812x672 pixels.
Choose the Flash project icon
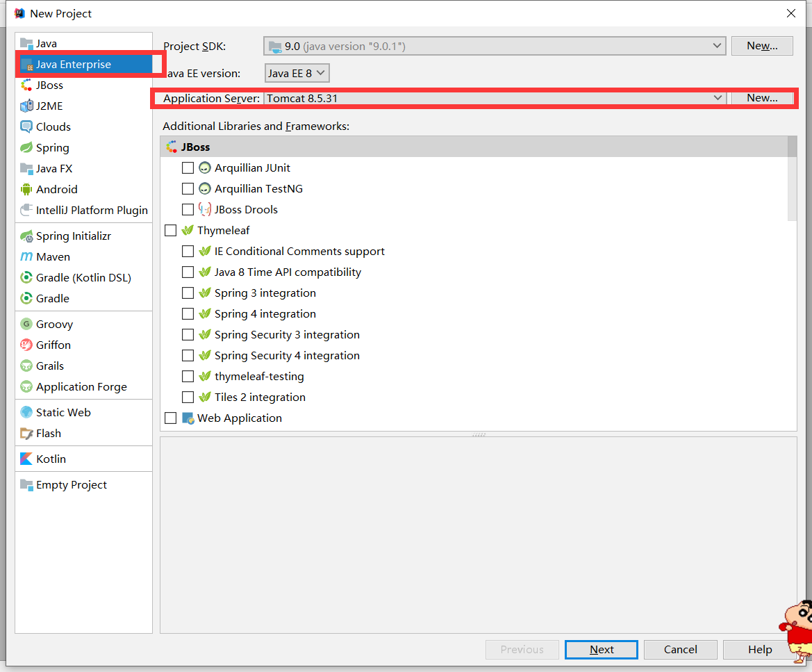(26, 434)
